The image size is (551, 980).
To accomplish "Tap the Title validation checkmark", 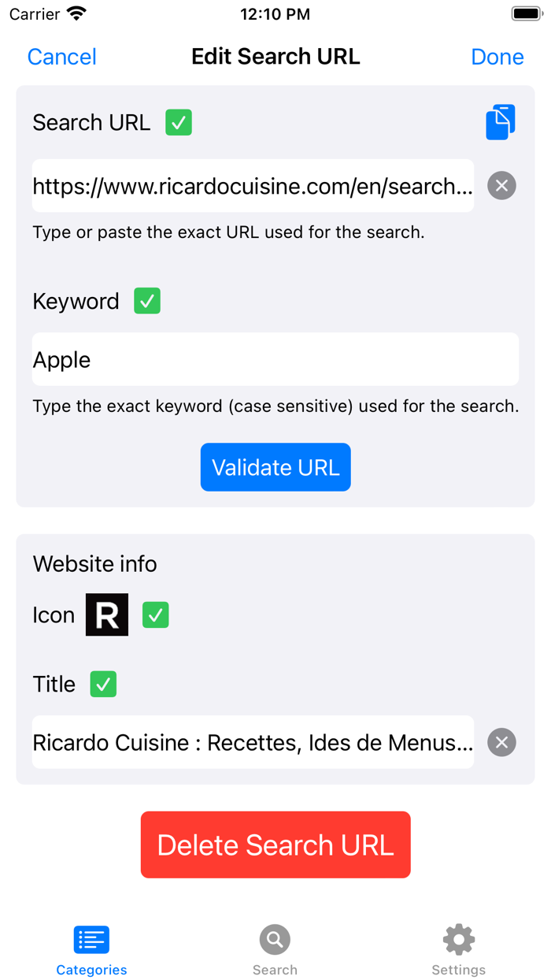I will pos(102,684).
